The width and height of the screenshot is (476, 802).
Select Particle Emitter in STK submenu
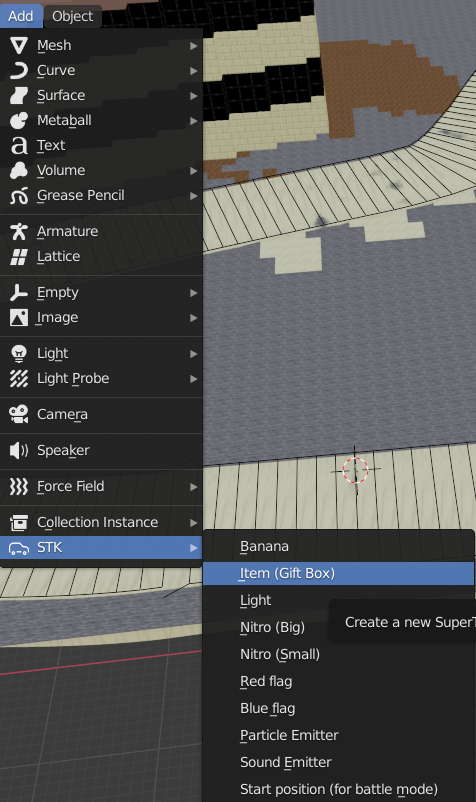click(x=338, y=736)
